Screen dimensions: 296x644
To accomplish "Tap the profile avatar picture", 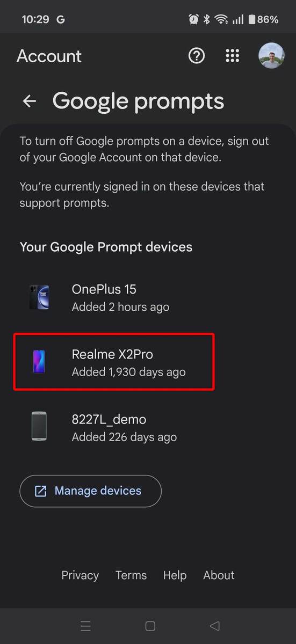I will 271,55.
